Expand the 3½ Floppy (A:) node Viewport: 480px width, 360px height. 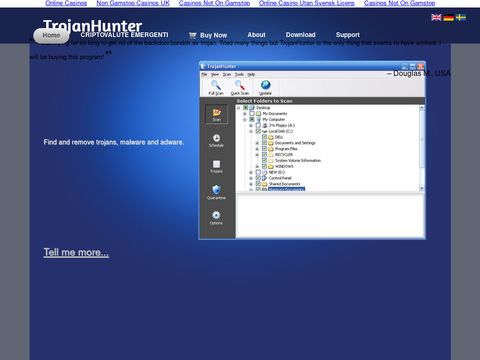tap(251, 125)
